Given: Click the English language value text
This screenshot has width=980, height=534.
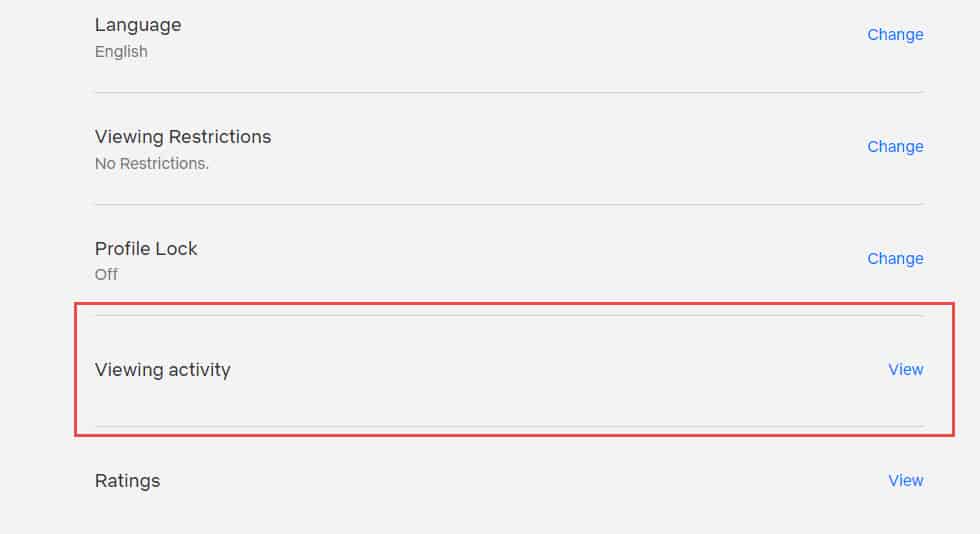Looking at the screenshot, I should (121, 51).
